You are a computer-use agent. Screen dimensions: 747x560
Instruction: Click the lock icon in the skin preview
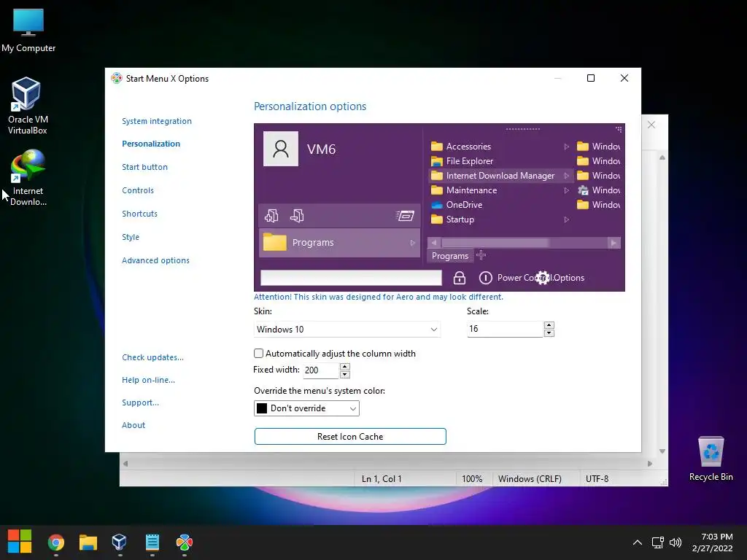[460, 278]
